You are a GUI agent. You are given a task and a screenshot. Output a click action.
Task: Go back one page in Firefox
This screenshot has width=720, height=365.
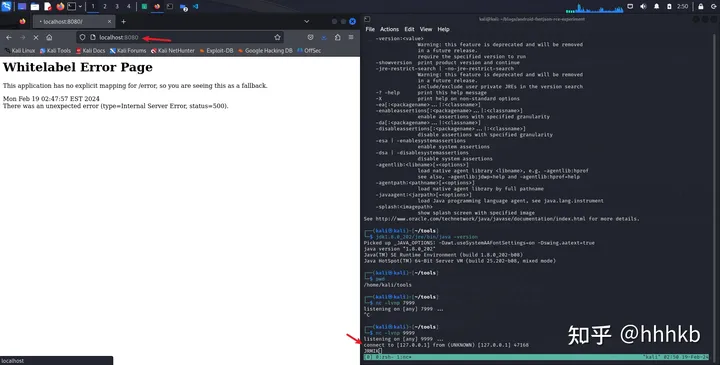click(9, 38)
